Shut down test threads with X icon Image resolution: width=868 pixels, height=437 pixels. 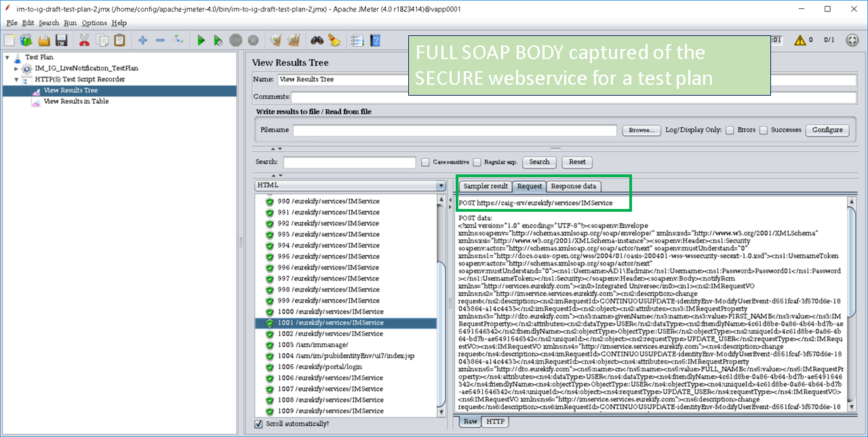[x=253, y=41]
